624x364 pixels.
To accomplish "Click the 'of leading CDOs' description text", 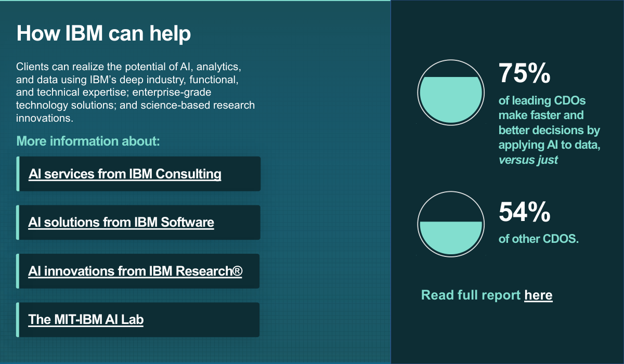I will [x=542, y=101].
